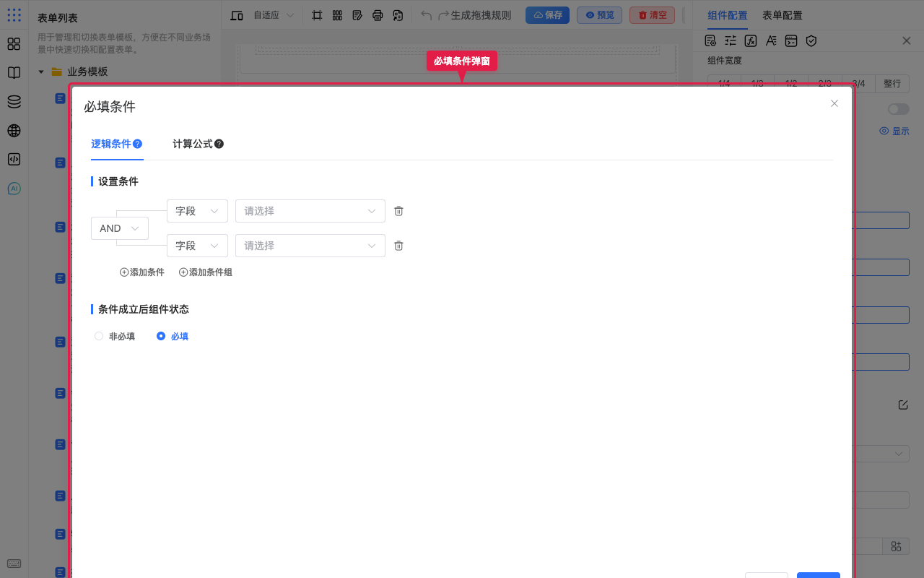Open the text style icon in config panel
This screenshot has width=924, height=578.
[771, 41]
